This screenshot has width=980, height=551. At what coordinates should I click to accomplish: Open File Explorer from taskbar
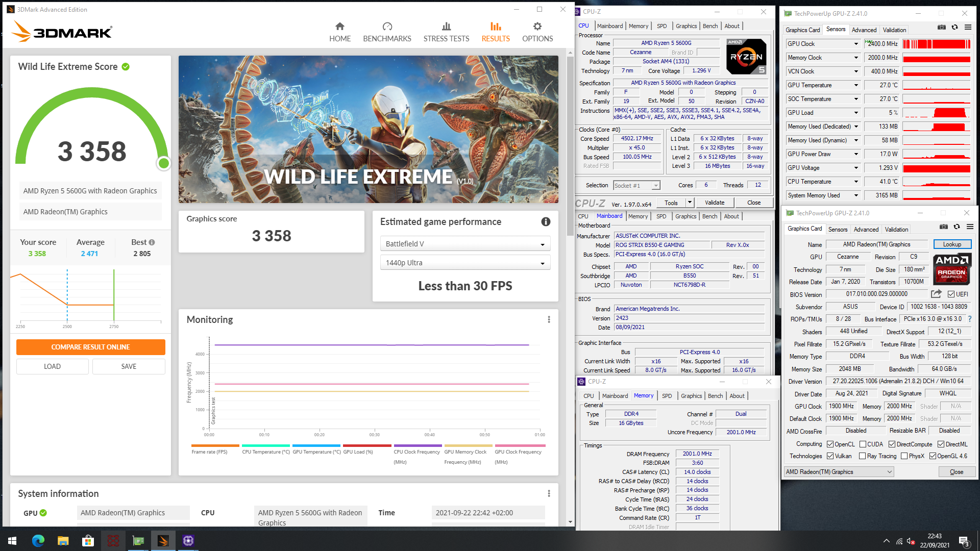[x=63, y=541]
